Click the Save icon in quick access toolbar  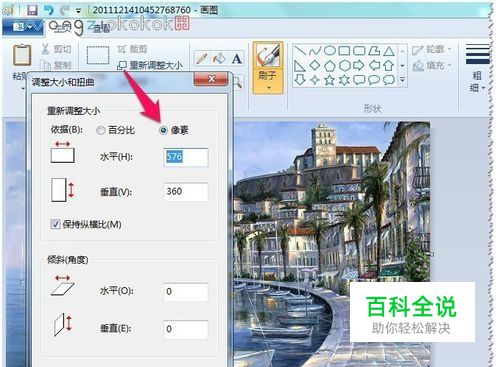click(32, 9)
